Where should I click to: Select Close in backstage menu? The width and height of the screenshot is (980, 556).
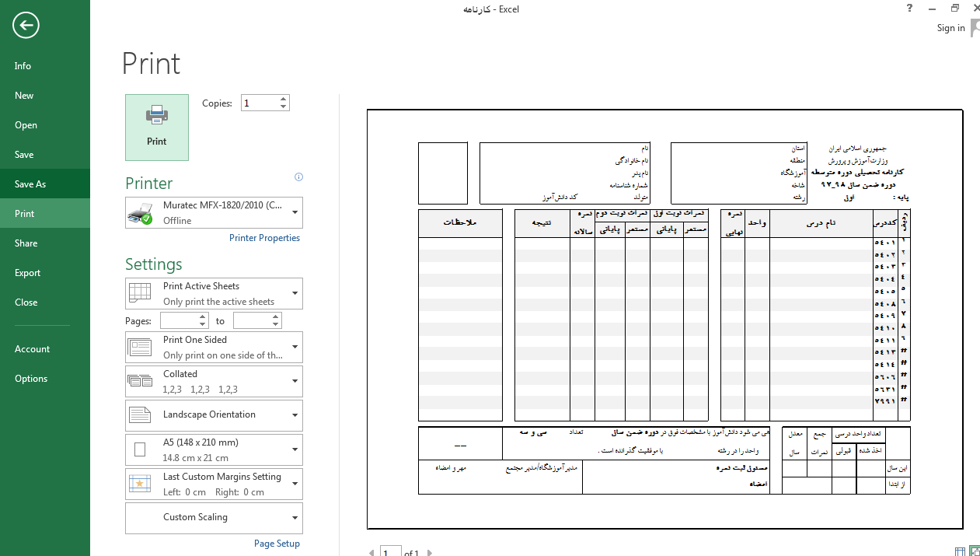click(x=45, y=302)
